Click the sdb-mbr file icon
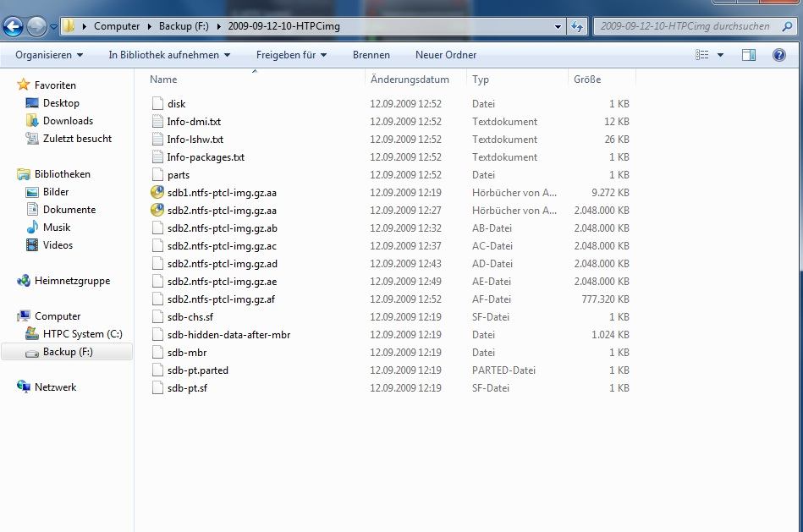 pyautogui.click(x=157, y=352)
